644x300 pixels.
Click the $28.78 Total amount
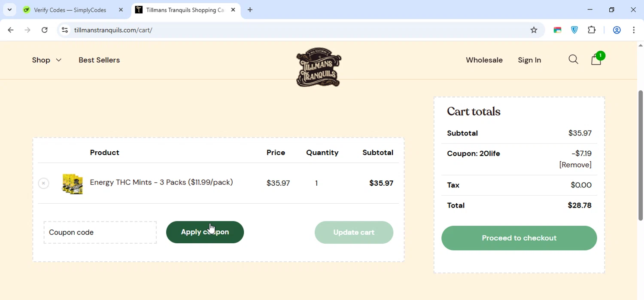pos(580,205)
